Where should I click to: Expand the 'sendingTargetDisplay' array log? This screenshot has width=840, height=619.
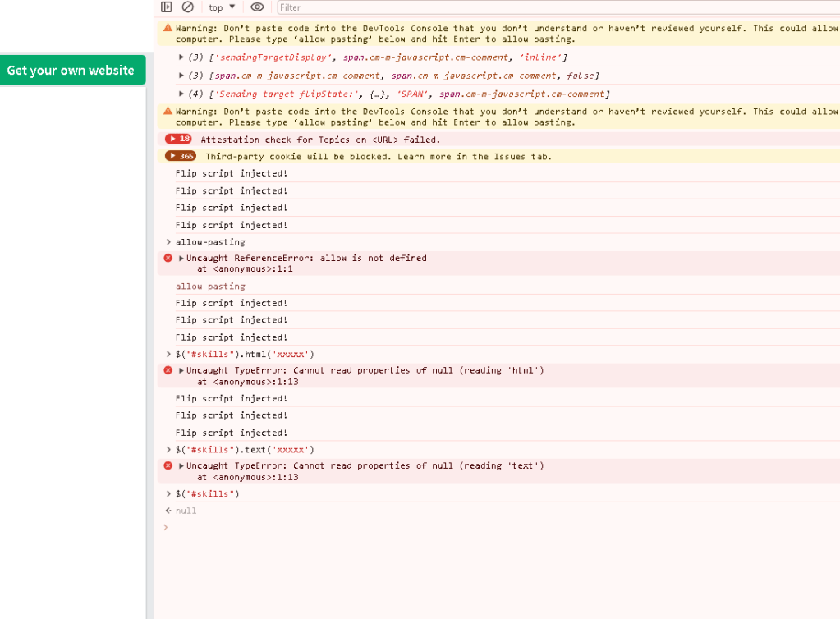coord(181,57)
